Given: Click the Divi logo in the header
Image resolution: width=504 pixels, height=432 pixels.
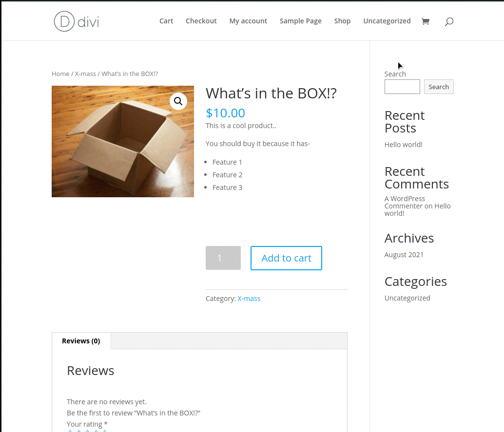Looking at the screenshot, I should pyautogui.click(x=76, y=21).
